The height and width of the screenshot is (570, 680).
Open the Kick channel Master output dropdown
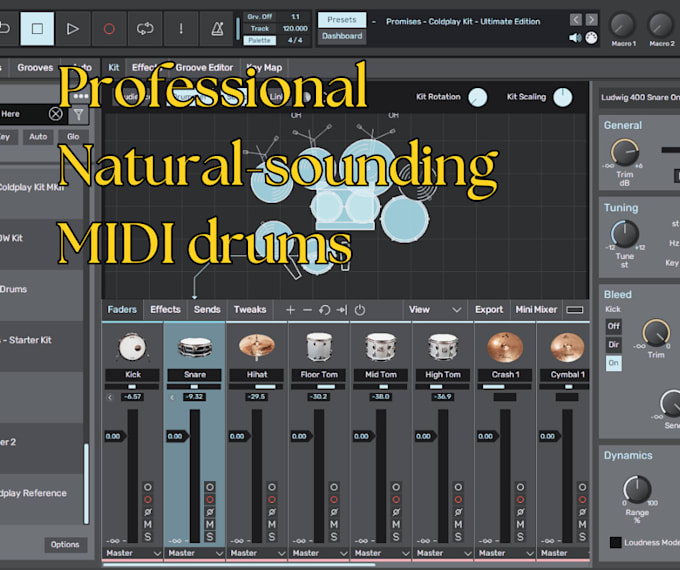click(x=132, y=553)
